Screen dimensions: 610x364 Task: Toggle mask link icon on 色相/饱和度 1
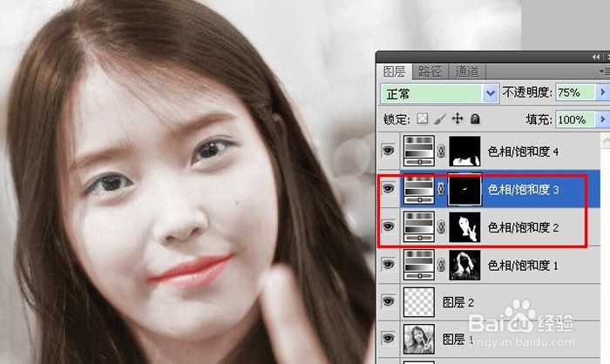441,265
